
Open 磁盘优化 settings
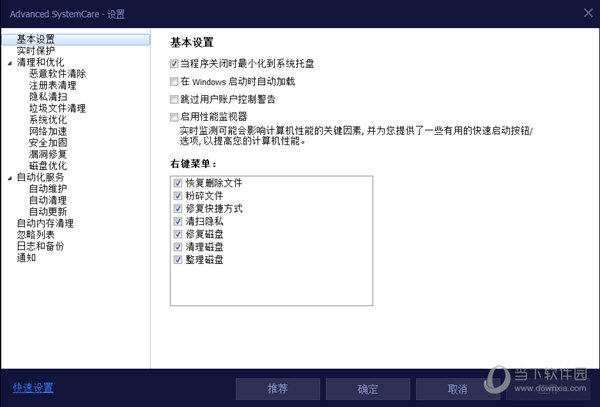[48, 165]
